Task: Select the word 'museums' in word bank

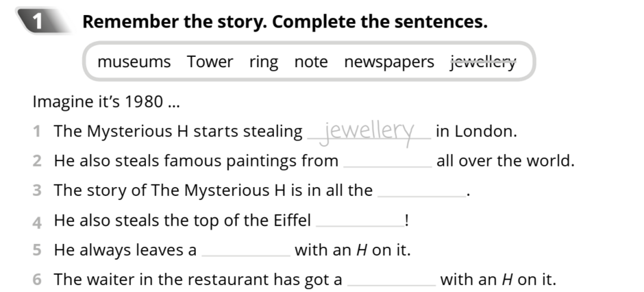Action: pyautogui.click(x=134, y=62)
